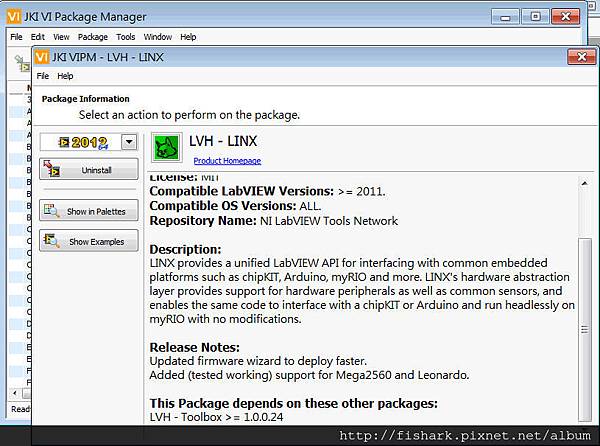Click the install toolbar icon in Package Manager window
The width and height of the screenshot is (600, 446).
coord(22,64)
